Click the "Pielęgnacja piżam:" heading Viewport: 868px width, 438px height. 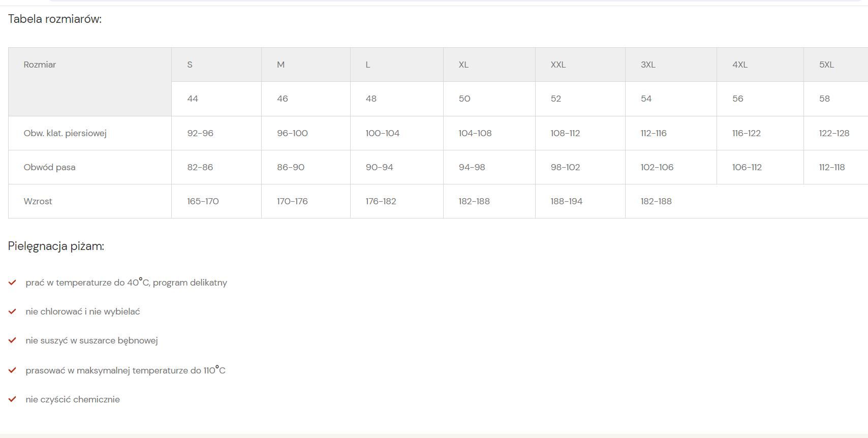(56, 246)
